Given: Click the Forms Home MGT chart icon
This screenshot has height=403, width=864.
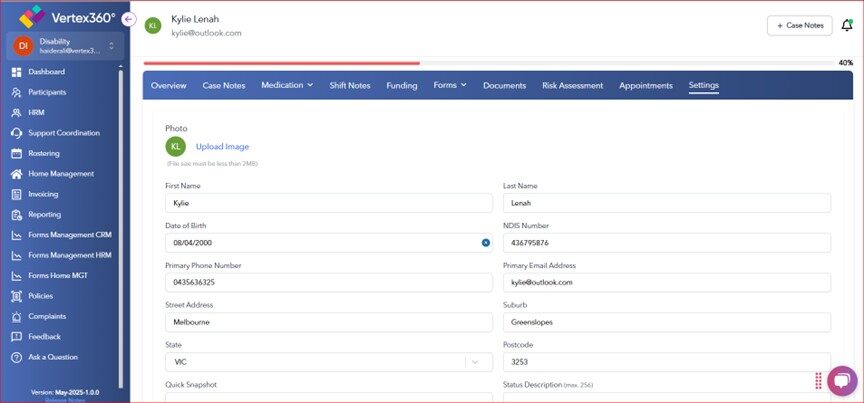Looking at the screenshot, I should [x=17, y=276].
